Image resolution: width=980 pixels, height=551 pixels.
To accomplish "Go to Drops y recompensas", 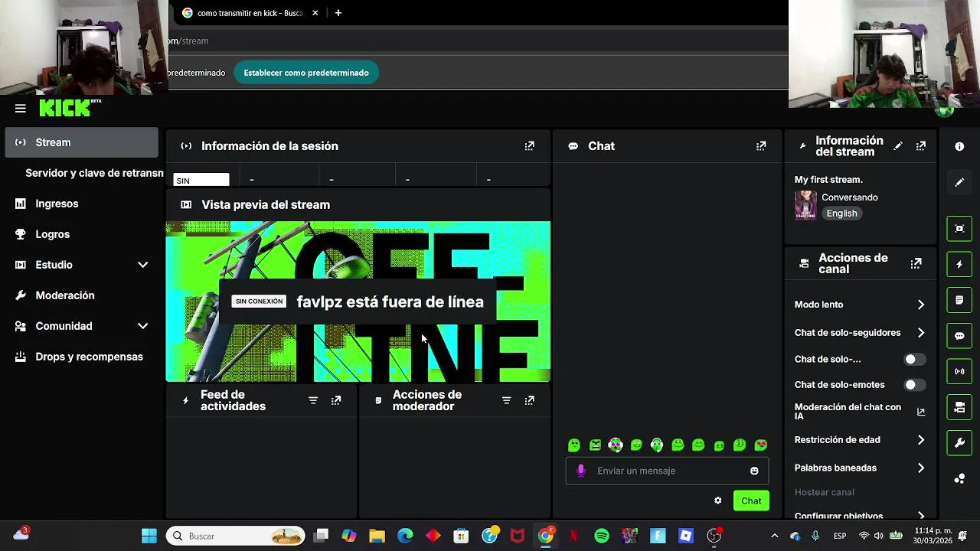I will click(x=81, y=357).
